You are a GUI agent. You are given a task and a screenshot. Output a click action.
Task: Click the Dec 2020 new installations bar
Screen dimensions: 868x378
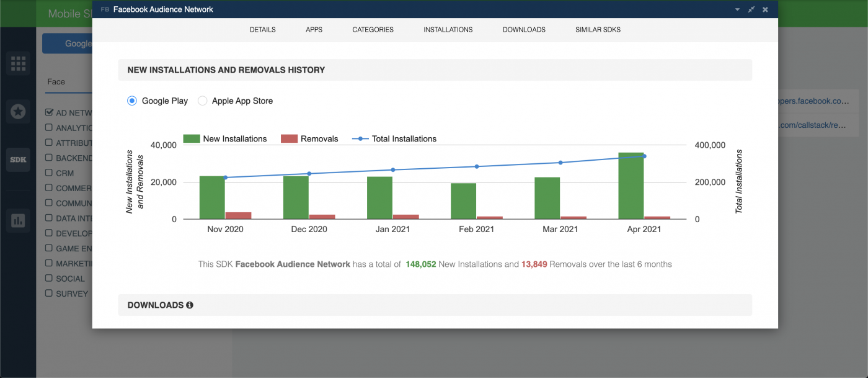296,197
